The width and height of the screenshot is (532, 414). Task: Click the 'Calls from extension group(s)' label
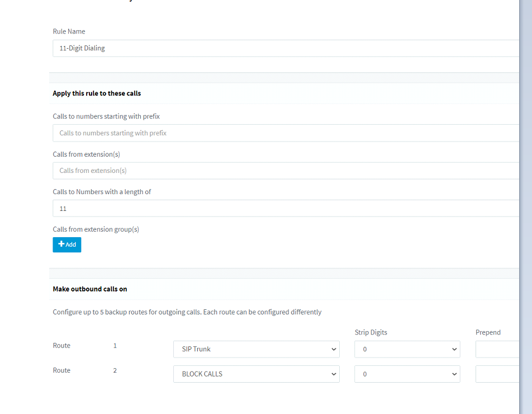96,229
